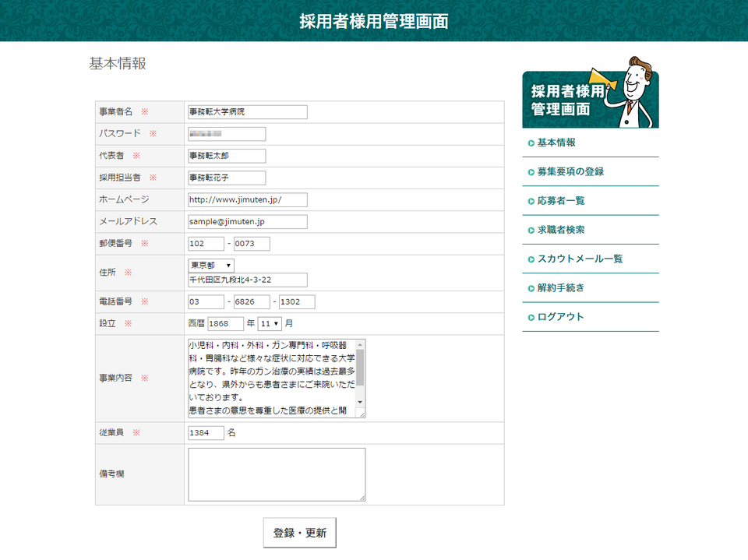Click the 備考欄 row label
Viewport: 748px width, 560px height.
coord(111,474)
